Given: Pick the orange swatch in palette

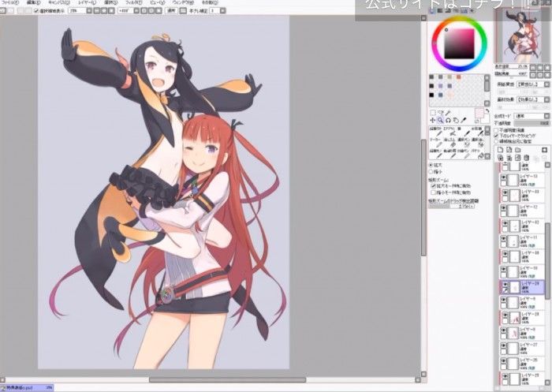Looking at the screenshot, I should click(x=459, y=77).
